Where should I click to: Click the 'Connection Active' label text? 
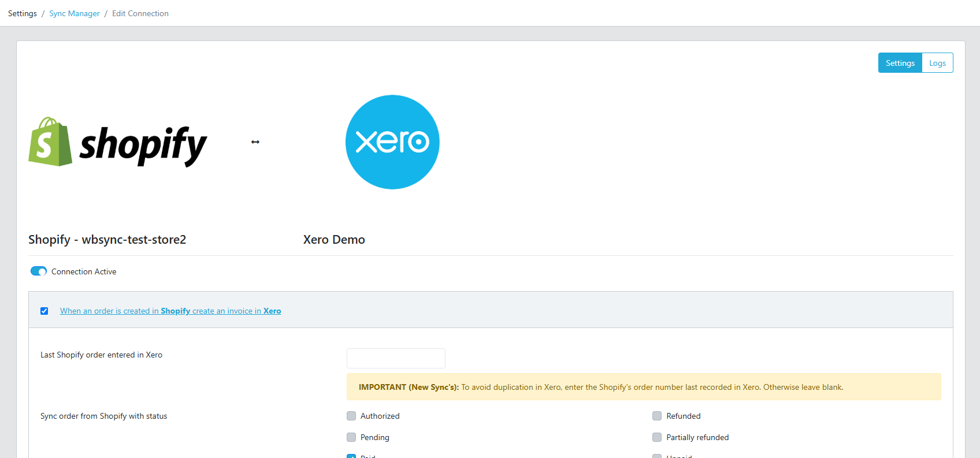pos(84,271)
